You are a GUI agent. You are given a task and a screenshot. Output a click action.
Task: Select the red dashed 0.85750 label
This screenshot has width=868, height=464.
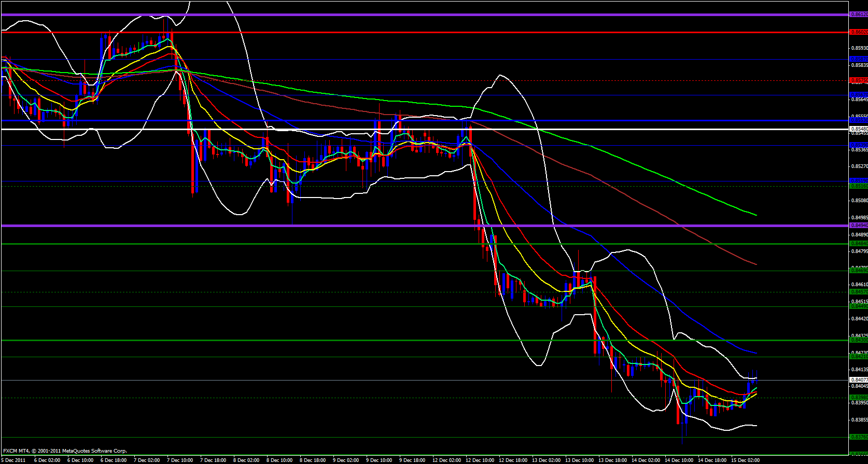tap(859, 80)
